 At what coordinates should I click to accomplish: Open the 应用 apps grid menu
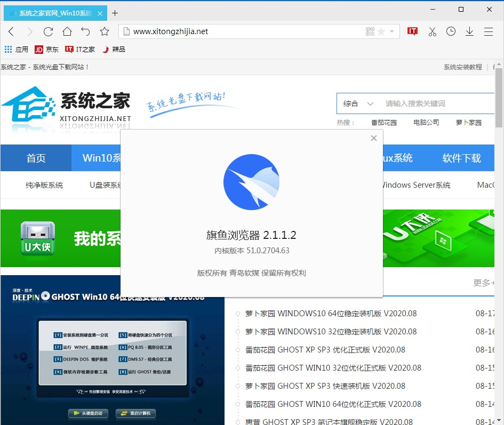[8, 49]
